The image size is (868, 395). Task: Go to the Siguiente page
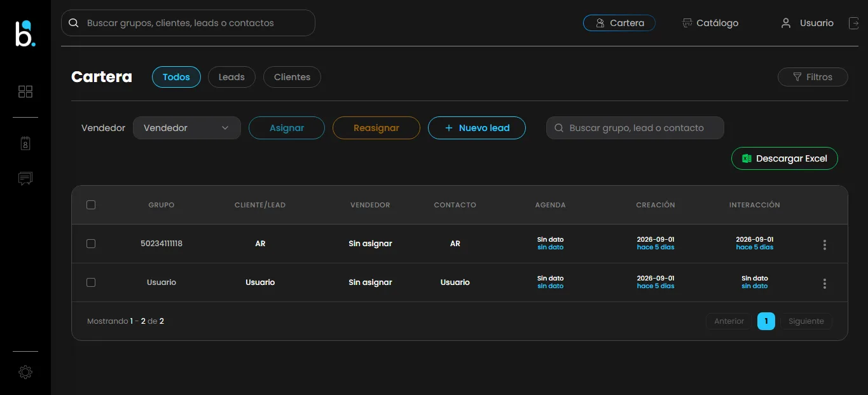tap(806, 321)
